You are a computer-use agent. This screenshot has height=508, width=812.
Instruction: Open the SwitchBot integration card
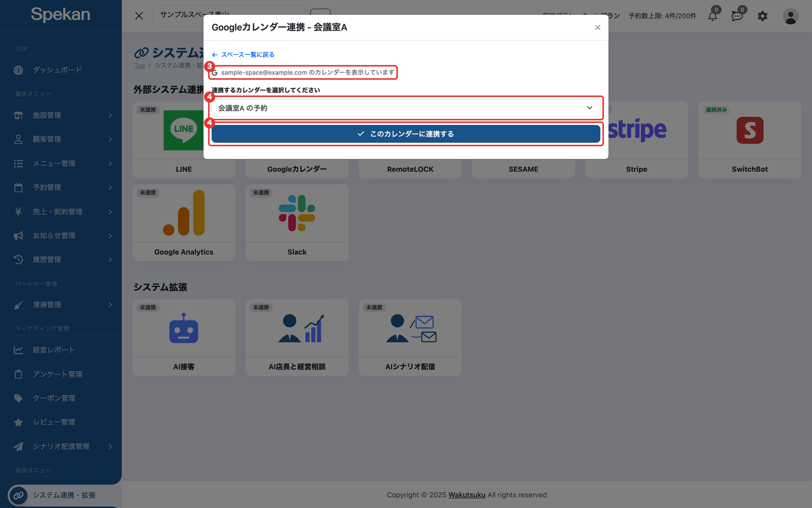[750, 140]
